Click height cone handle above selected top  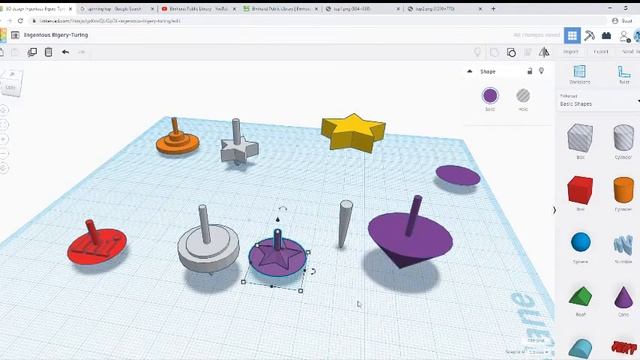tap(278, 220)
